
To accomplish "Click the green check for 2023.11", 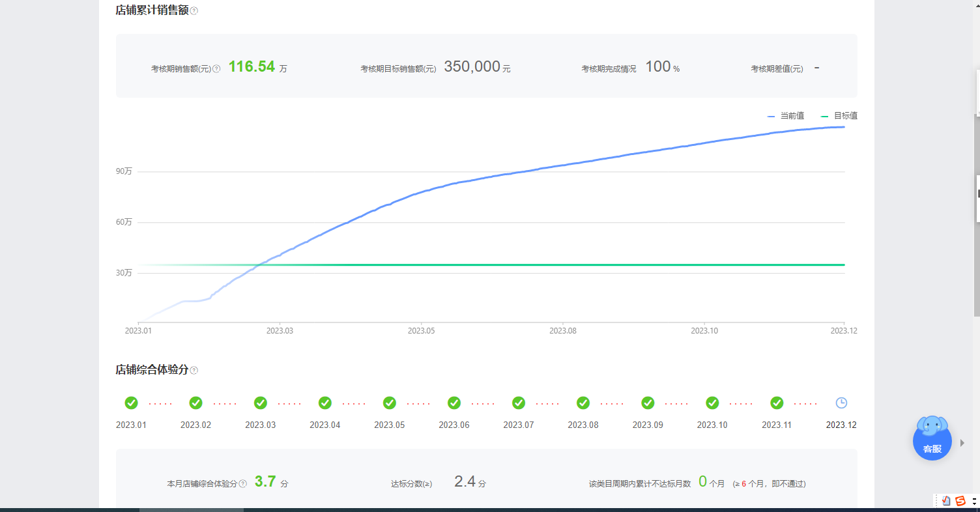I will 777,403.
